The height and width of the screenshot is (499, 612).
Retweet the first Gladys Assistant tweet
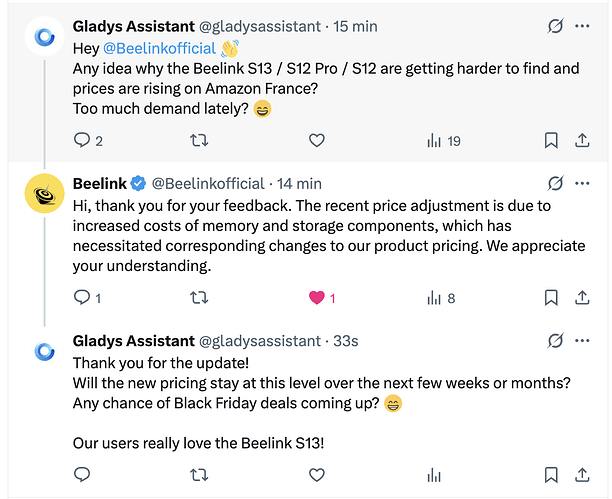(199, 141)
